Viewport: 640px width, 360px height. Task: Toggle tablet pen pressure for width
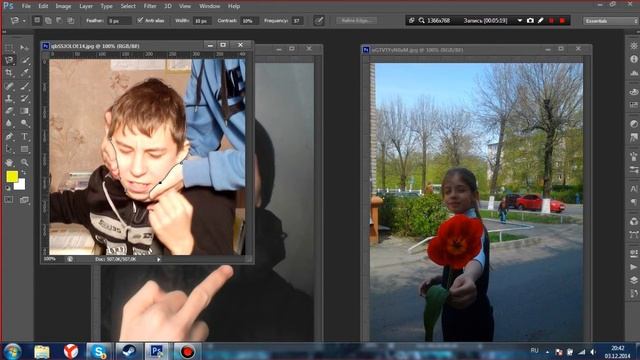tap(319, 20)
